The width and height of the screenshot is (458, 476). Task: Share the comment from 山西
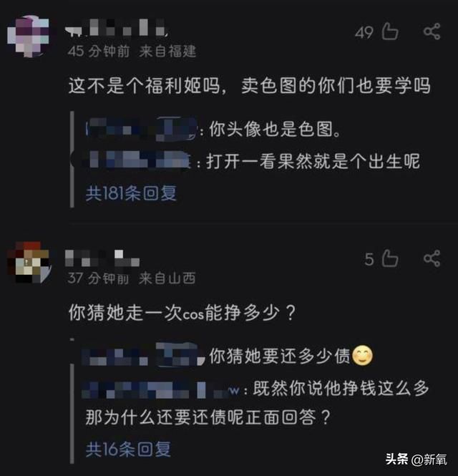click(x=432, y=258)
